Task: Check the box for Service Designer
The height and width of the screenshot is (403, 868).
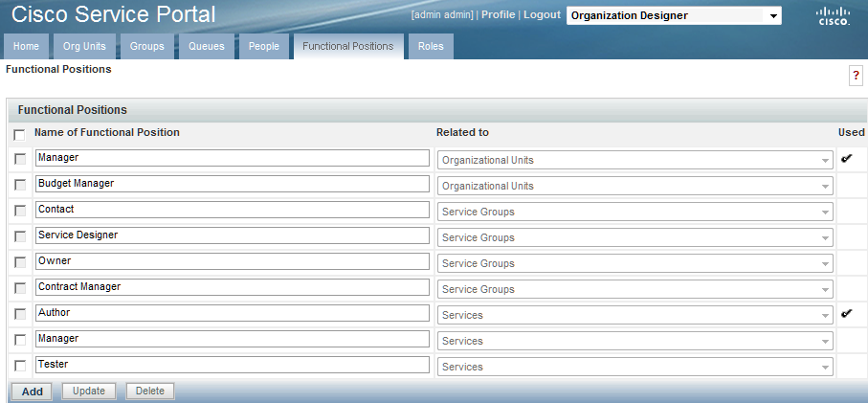Action: [20, 236]
